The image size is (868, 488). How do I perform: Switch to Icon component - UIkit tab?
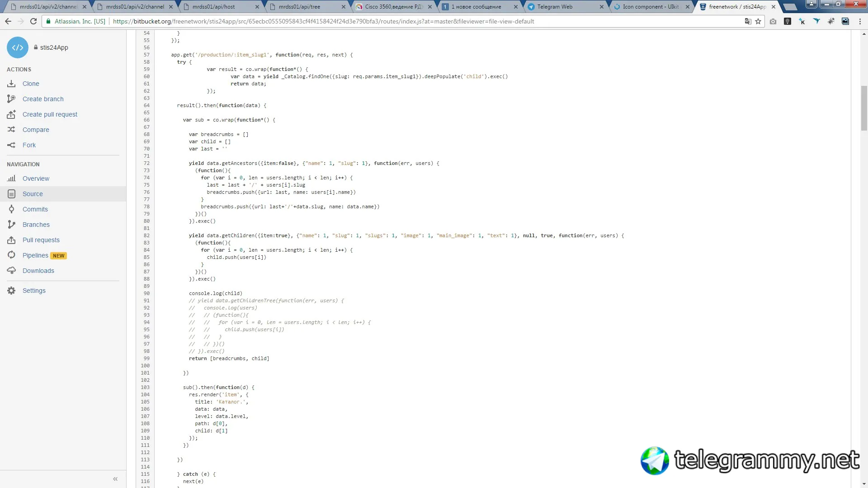(x=650, y=7)
